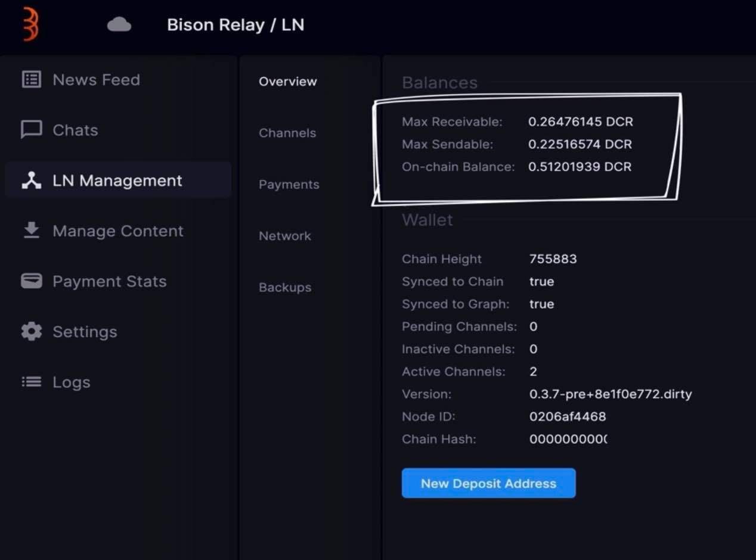Image resolution: width=756 pixels, height=560 pixels.
Task: Click the LN Management network node icon
Action: pos(32,180)
